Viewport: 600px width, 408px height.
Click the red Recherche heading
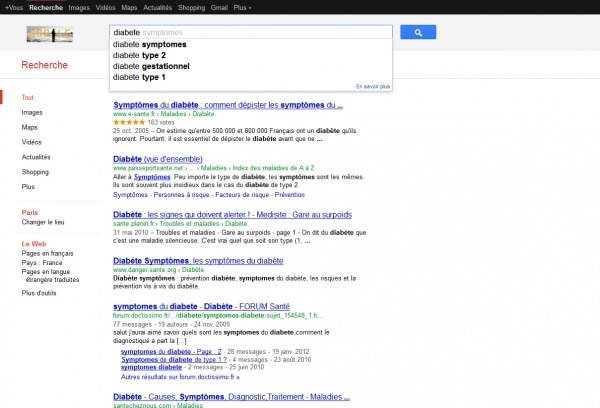44,65
